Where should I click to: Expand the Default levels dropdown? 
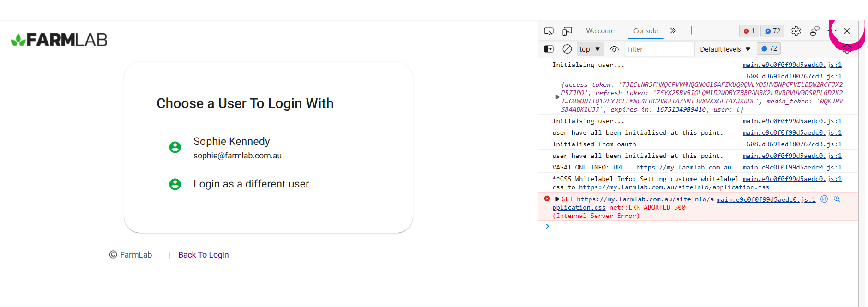click(x=725, y=49)
